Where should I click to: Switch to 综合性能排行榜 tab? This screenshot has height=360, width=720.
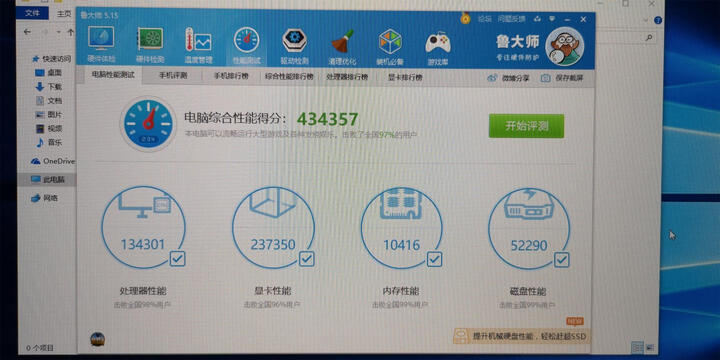pos(289,77)
